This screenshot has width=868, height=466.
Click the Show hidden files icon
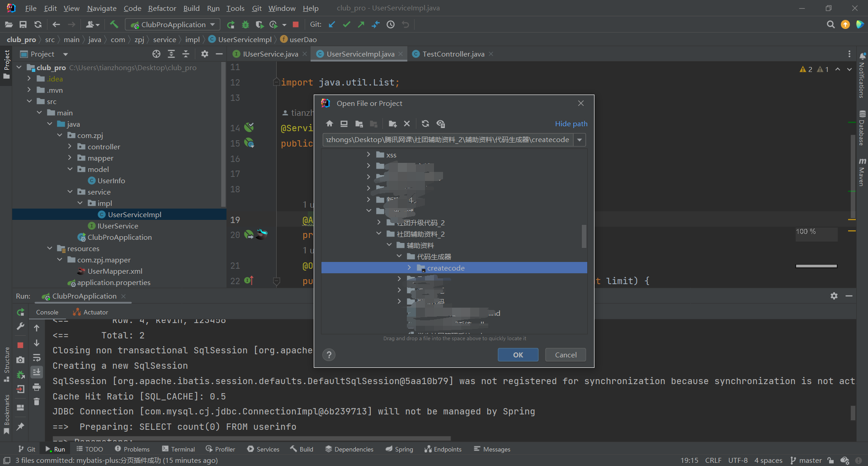[441, 124]
